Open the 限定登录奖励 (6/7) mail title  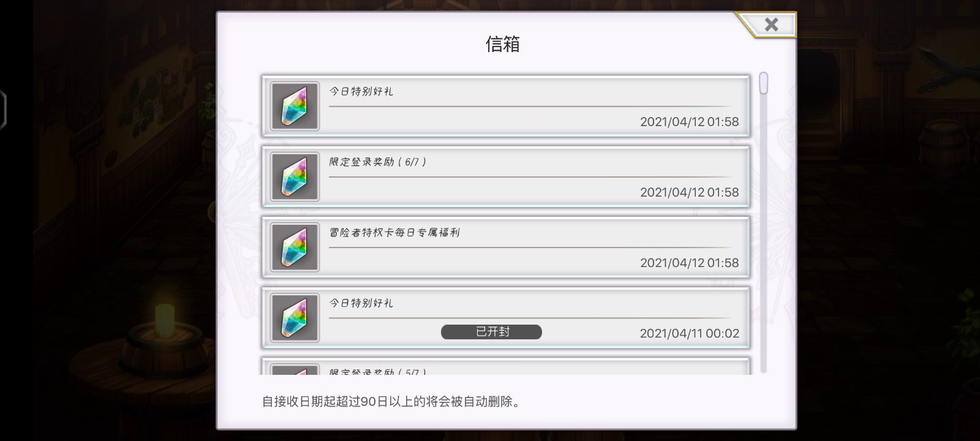point(377,162)
